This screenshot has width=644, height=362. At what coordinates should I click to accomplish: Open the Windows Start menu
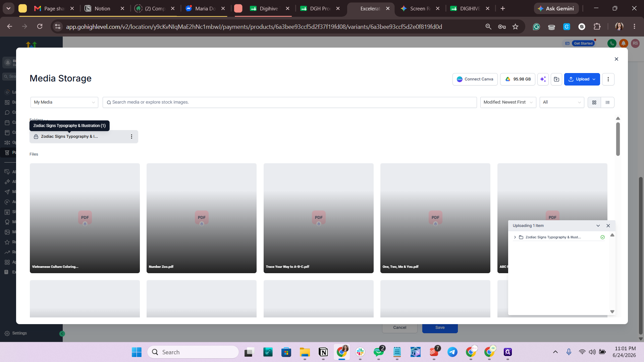[137, 352]
